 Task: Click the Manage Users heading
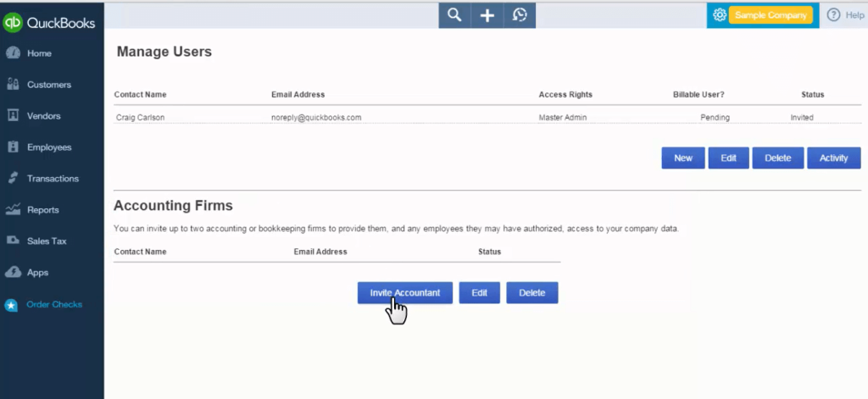(164, 52)
